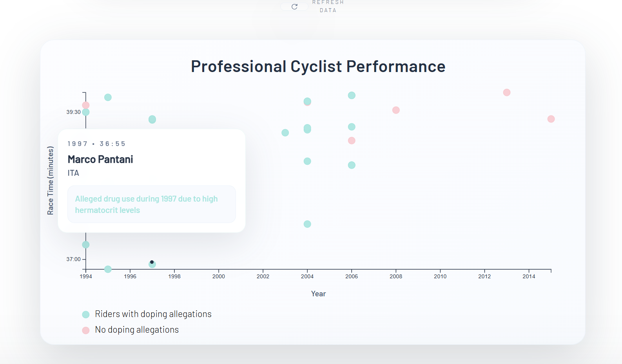The image size is (622, 364).
Task: Select the highlighted Marco Pantani 1997 data point
Action: [x=152, y=264]
